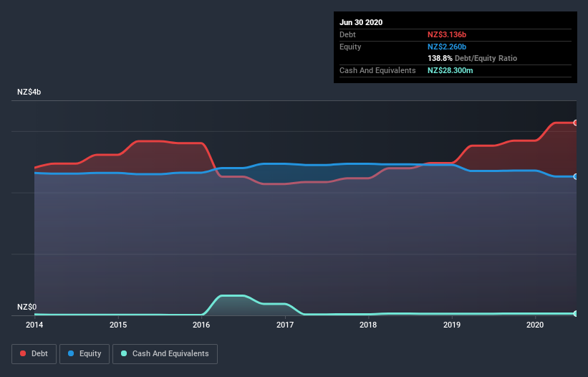Viewport: 588px width, 377px height.
Task: Click the 2016 x-axis label
Action: (201, 325)
